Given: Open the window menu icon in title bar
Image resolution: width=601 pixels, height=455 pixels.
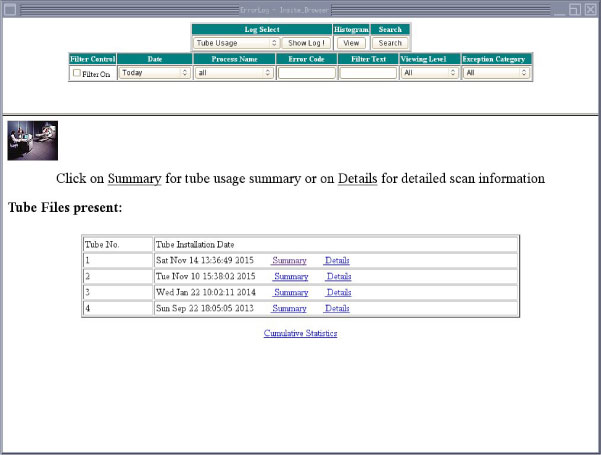Looking at the screenshot, I should click(x=8, y=8).
